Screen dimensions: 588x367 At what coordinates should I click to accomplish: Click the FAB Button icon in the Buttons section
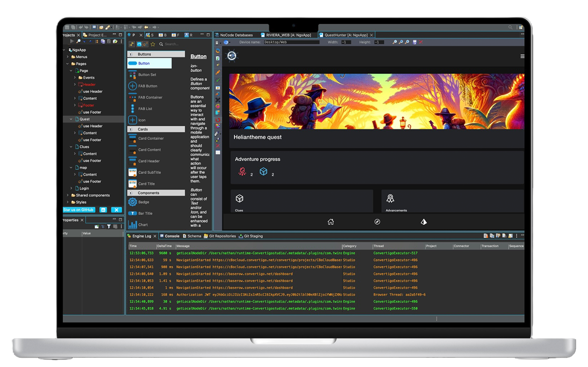pos(133,86)
